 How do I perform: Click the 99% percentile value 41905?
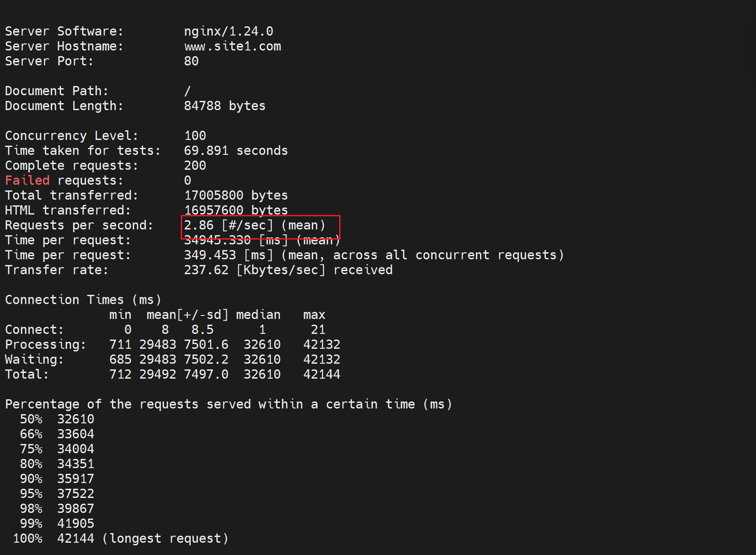click(x=75, y=524)
